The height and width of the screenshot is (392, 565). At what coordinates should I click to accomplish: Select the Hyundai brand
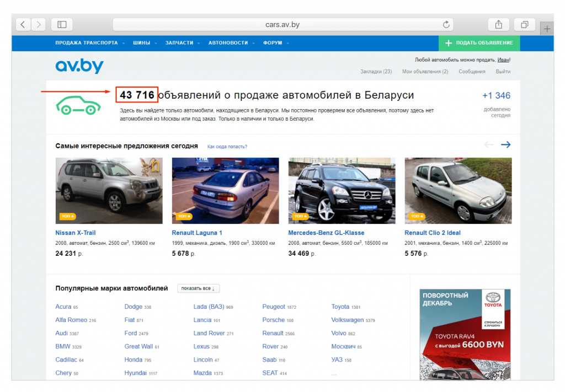(136, 373)
